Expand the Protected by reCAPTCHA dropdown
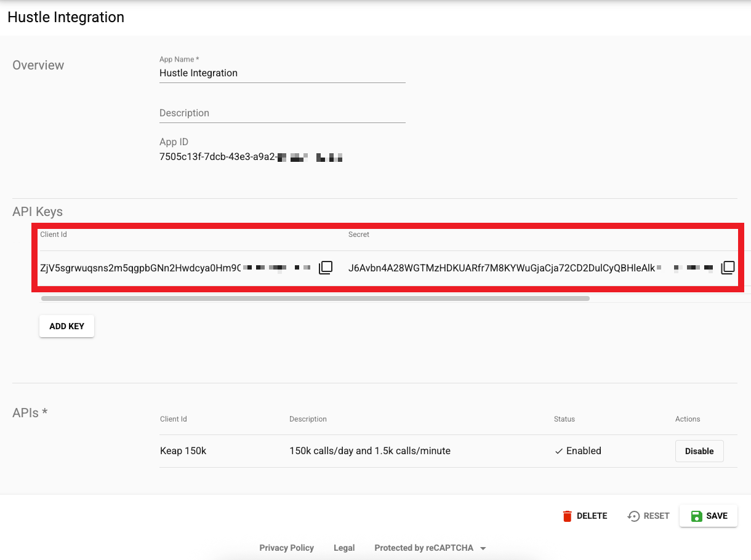The height and width of the screenshot is (560, 751). 483,548
